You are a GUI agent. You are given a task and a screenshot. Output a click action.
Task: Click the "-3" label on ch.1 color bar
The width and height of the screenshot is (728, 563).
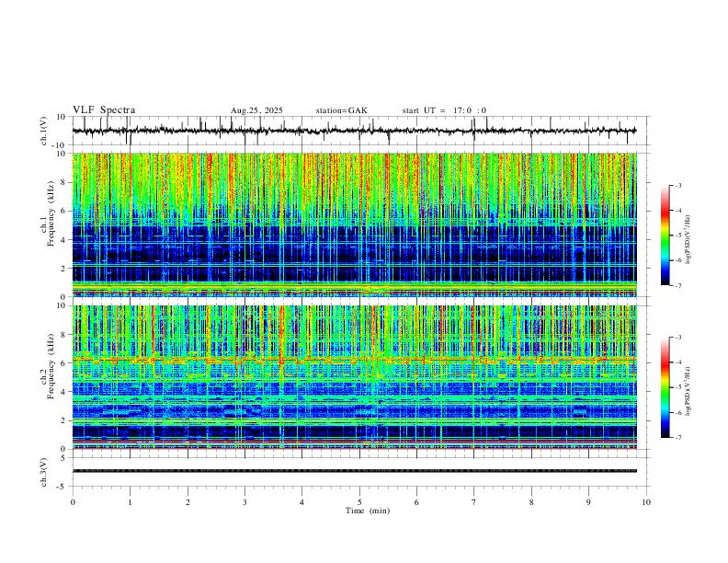(677, 185)
